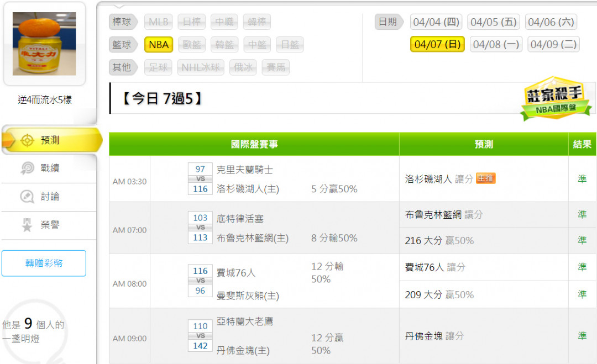
Task: Open the 討論 sidebar tab
Action: click(49, 197)
